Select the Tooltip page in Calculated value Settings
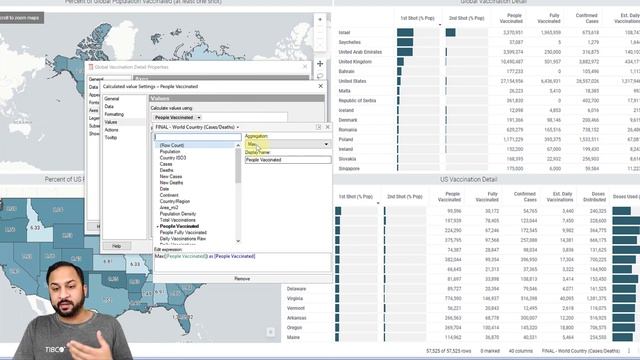 pyautogui.click(x=111, y=138)
